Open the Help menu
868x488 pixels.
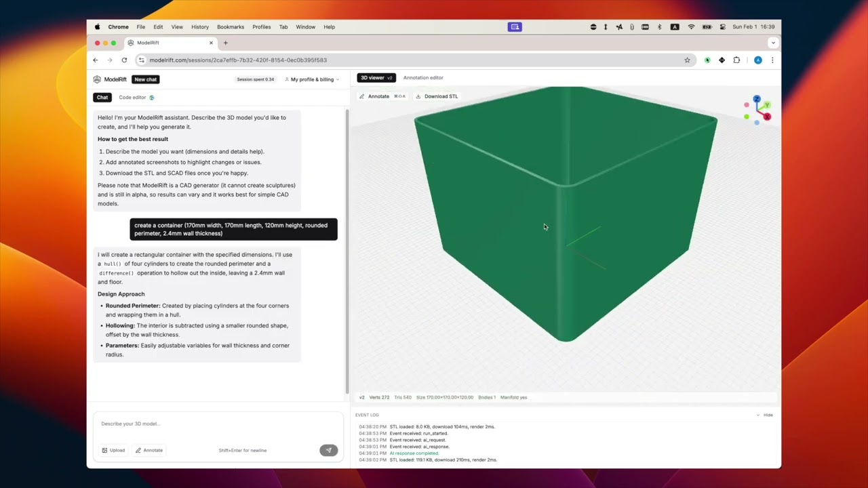click(x=329, y=27)
